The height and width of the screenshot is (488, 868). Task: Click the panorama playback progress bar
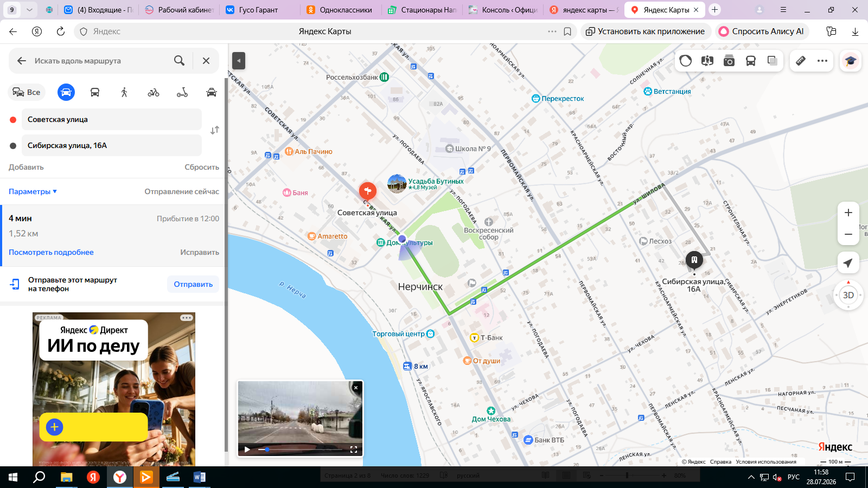pos(300,450)
